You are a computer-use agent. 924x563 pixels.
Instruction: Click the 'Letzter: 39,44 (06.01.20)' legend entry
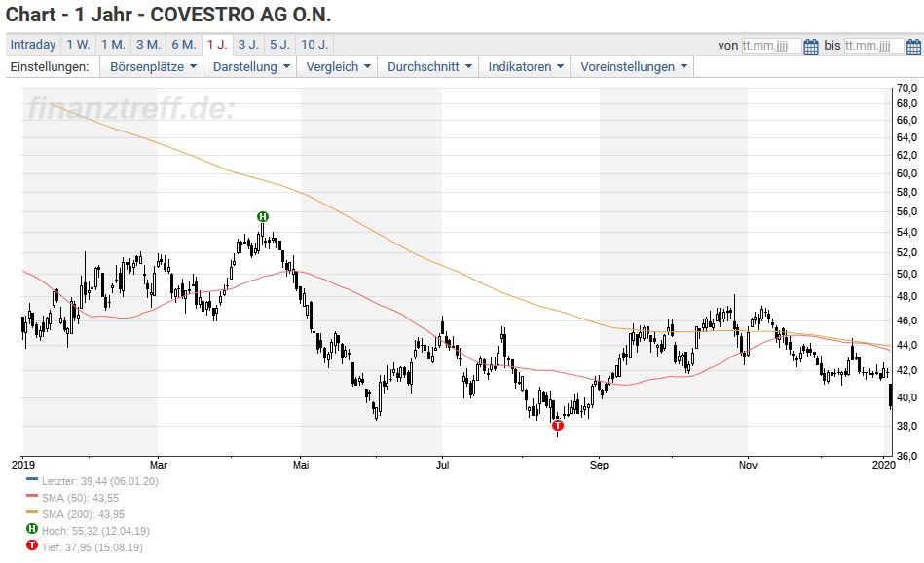click(100, 481)
